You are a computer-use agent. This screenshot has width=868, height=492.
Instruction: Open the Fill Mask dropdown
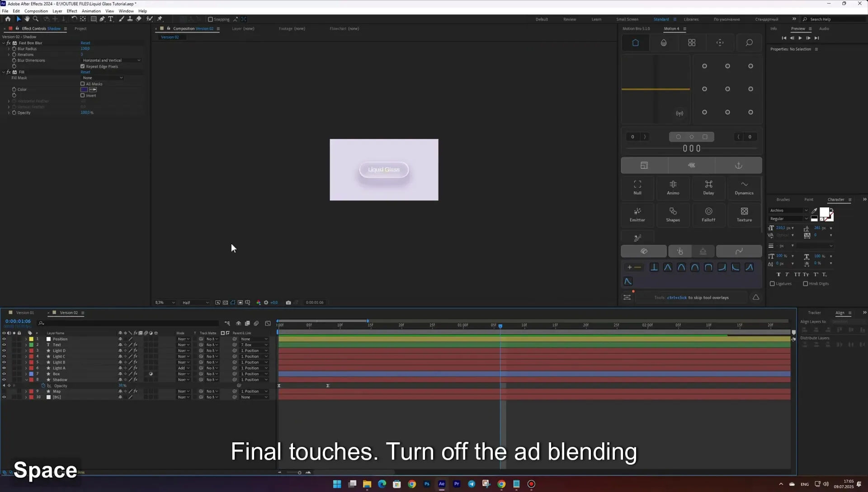[x=103, y=78]
